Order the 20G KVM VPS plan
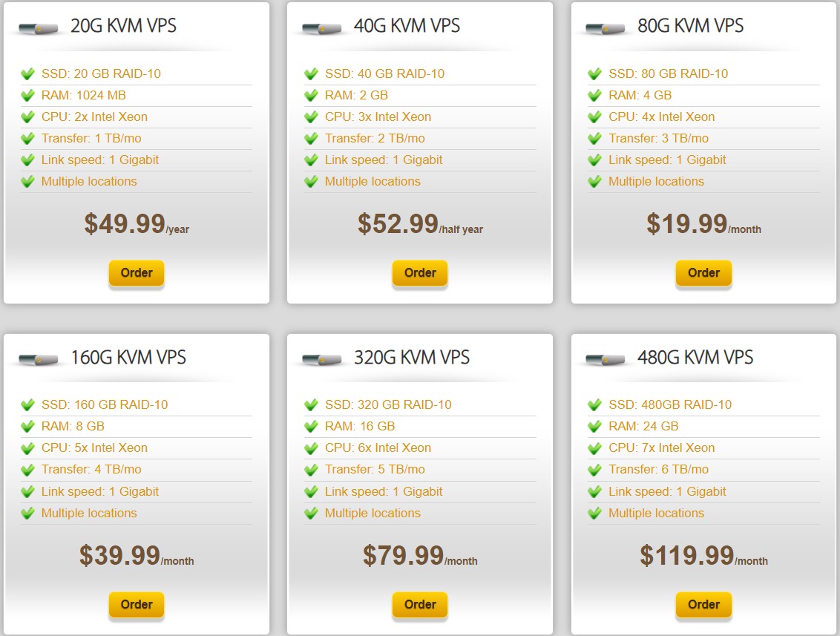The height and width of the screenshot is (636, 840). tap(136, 272)
